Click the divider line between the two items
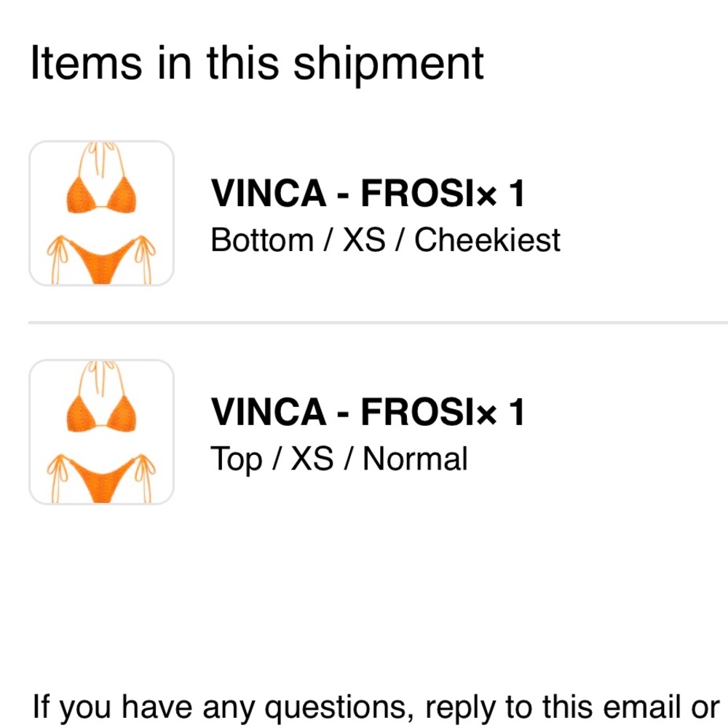Image resolution: width=728 pixels, height=728 pixels. coord(378,322)
